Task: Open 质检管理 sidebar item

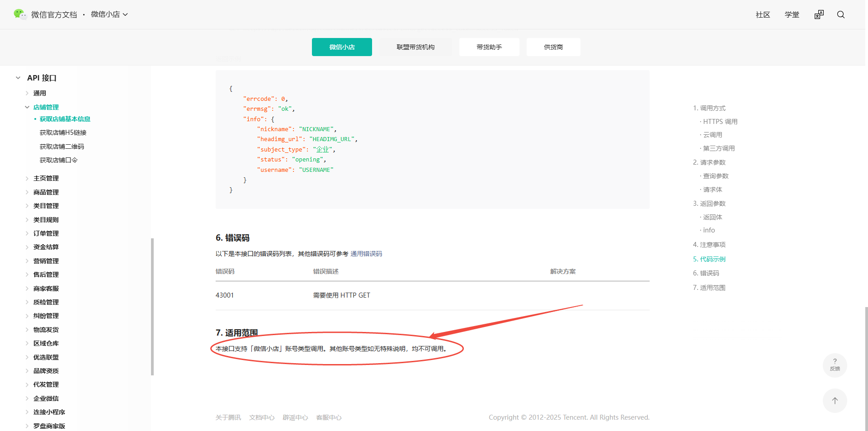Action: point(46,302)
